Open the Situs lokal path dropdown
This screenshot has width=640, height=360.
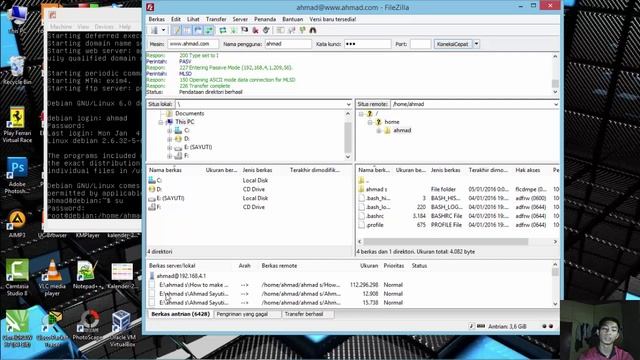[348, 104]
